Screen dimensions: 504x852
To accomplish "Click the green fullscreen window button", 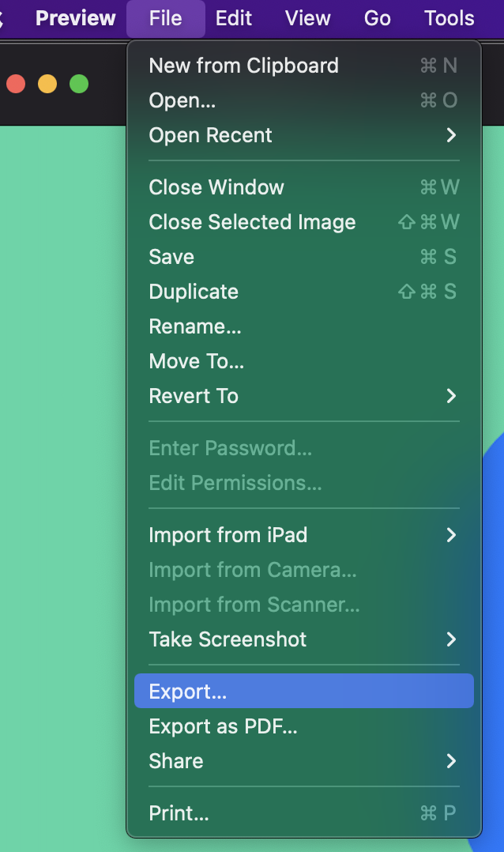I will (79, 85).
